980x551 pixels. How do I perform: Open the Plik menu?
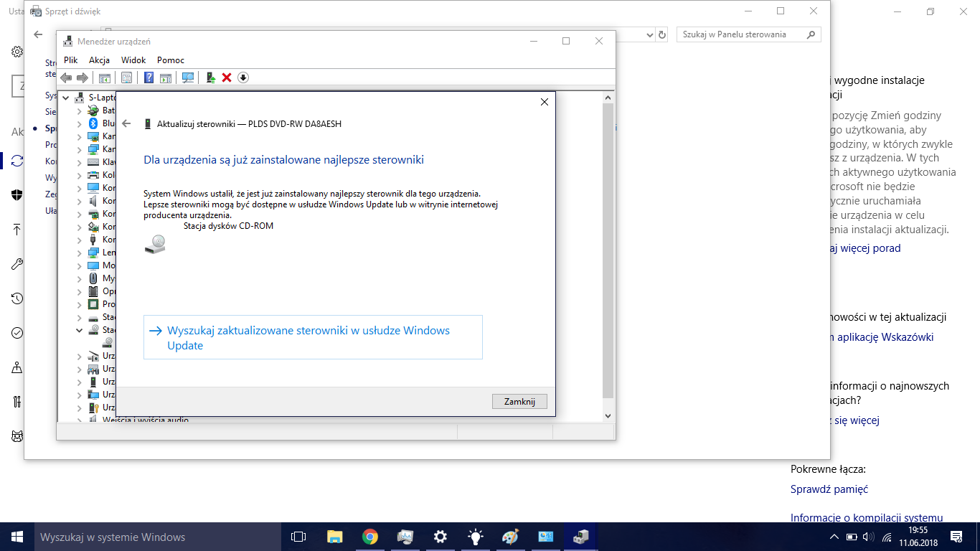pyautogui.click(x=71, y=60)
